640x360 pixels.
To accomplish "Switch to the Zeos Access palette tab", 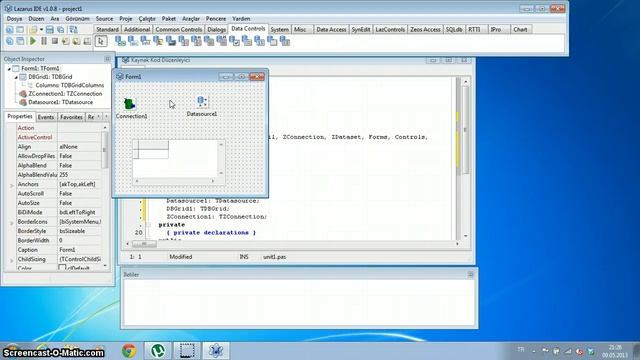I will pos(425,29).
